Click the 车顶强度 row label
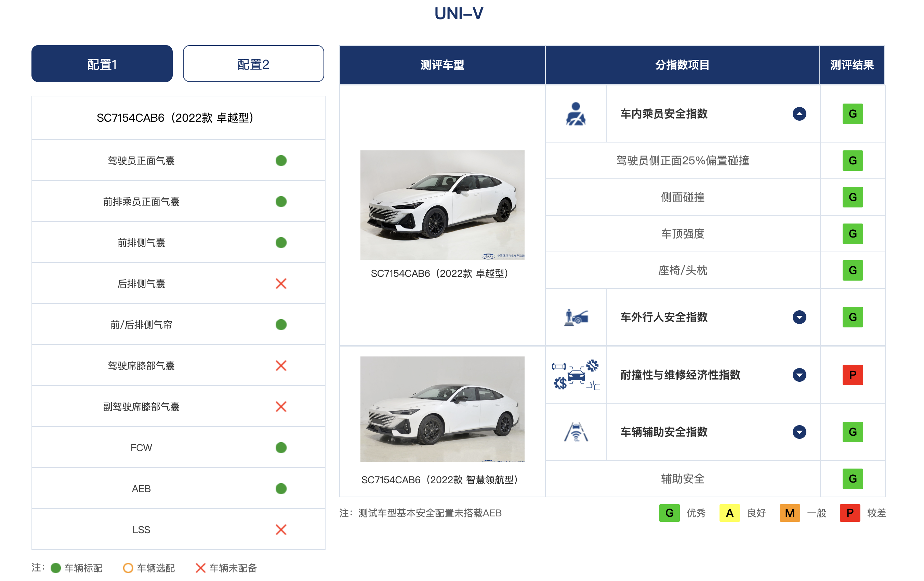The width and height of the screenshot is (924, 581). coord(683,234)
